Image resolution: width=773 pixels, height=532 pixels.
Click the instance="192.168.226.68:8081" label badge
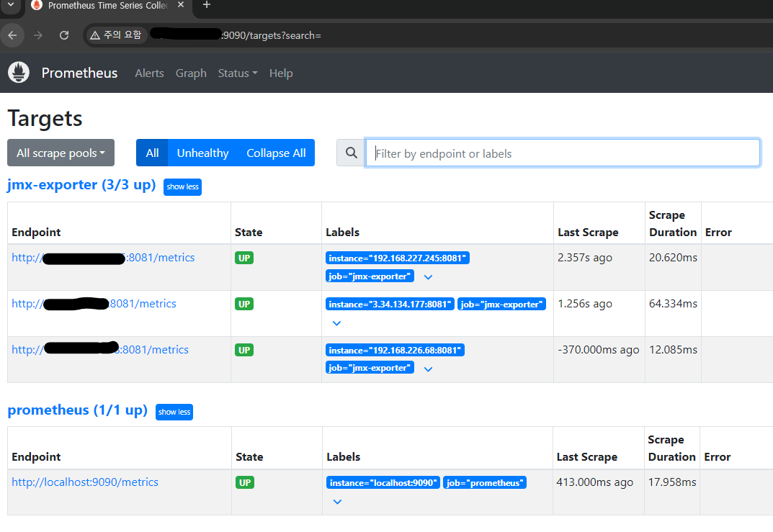coord(395,351)
